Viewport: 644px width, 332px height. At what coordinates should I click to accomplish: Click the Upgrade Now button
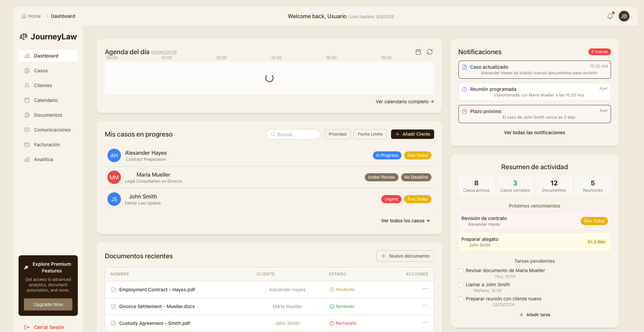[48, 304]
